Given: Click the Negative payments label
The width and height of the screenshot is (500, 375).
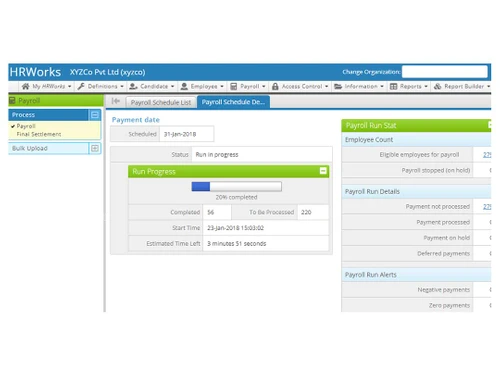Looking at the screenshot, I should click(x=444, y=290).
